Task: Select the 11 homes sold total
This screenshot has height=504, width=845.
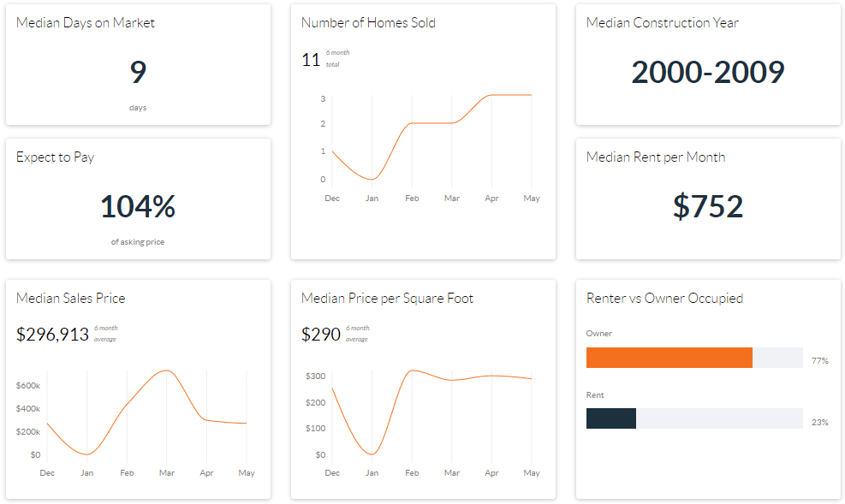Action: [311, 60]
